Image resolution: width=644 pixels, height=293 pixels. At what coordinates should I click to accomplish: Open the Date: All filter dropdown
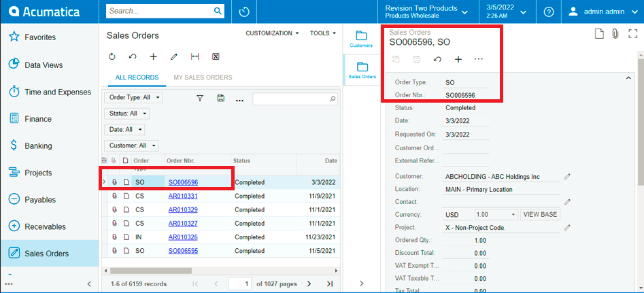click(124, 129)
